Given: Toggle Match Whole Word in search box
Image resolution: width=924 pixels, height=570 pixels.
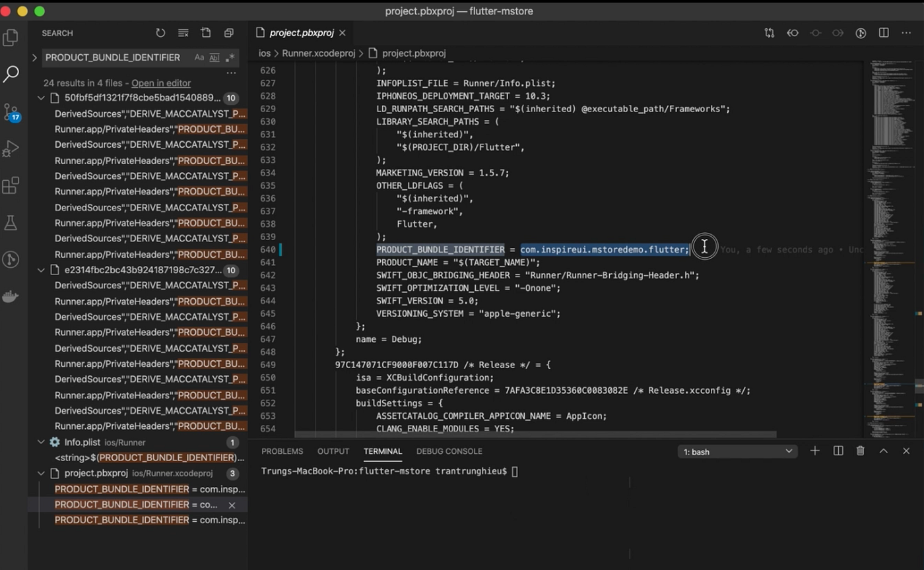Looking at the screenshot, I should [214, 57].
